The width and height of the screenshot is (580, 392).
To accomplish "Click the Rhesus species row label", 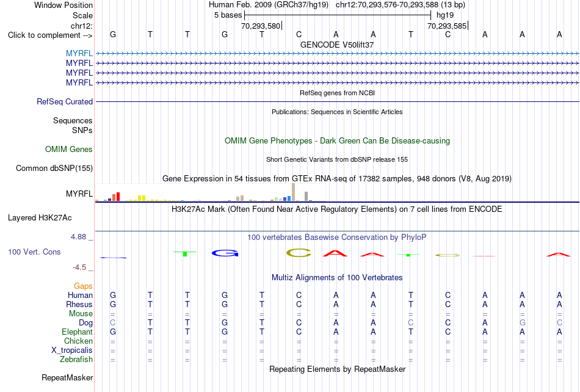I will [79, 304].
